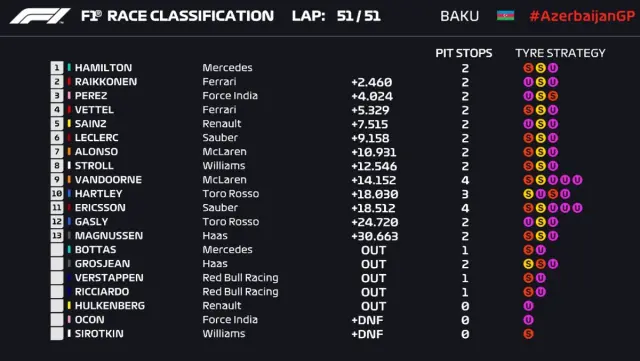Viewport: 640px width, 361px height.
Task: Click Leclerc's gap time +9.158
Action: point(370,138)
